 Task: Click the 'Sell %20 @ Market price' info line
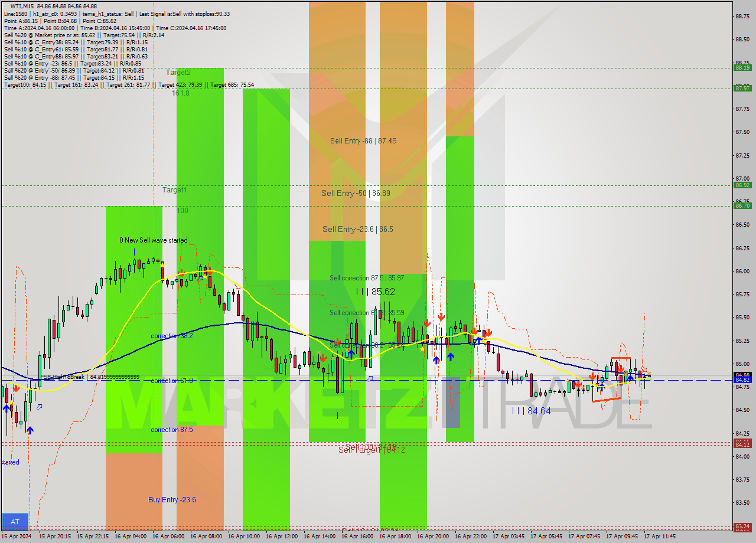(x=84, y=35)
